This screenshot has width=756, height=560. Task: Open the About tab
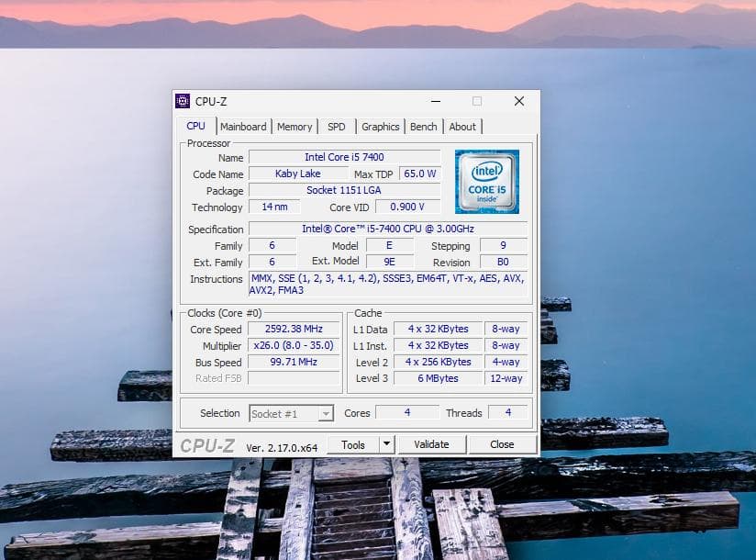pyautogui.click(x=462, y=126)
